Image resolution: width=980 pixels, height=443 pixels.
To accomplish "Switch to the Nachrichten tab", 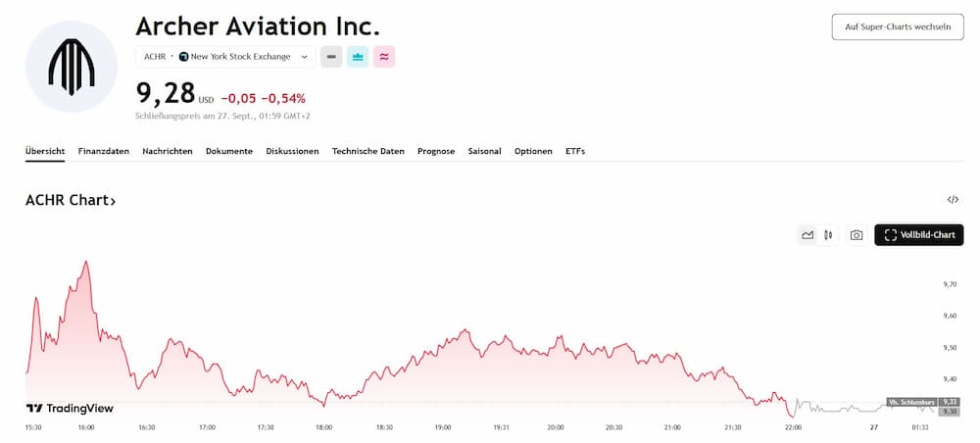I will (167, 151).
